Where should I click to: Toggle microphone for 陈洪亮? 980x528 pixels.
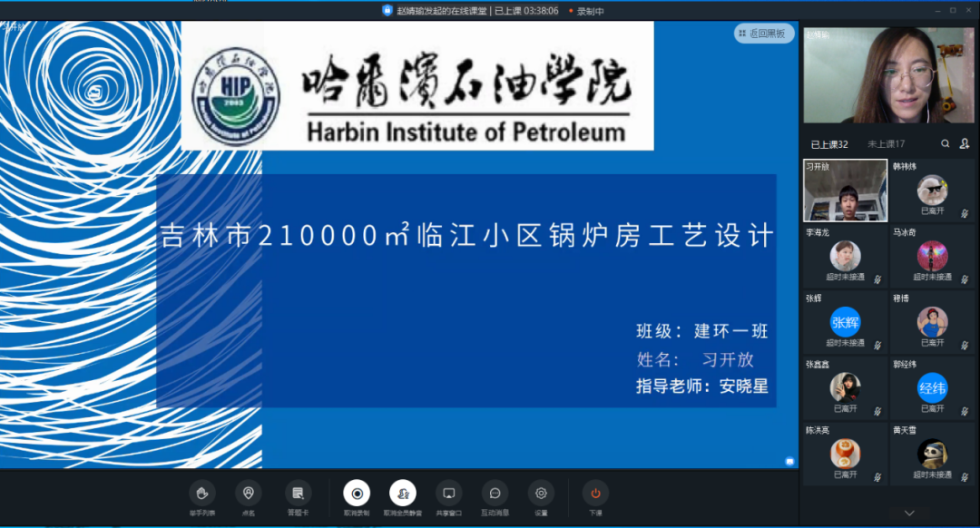tap(877, 477)
